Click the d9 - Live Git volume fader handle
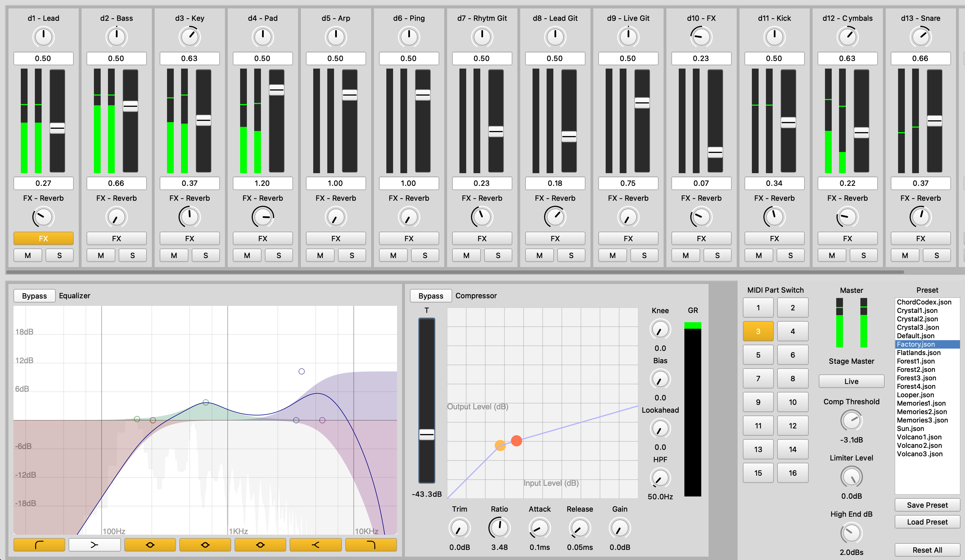The image size is (965, 560). point(642,103)
